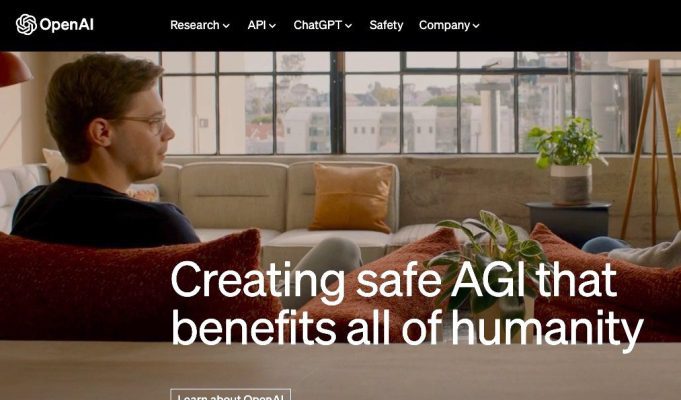The height and width of the screenshot is (400, 681).
Task: Click the OpenAI wordmark text
Action: pyautogui.click(x=66, y=25)
